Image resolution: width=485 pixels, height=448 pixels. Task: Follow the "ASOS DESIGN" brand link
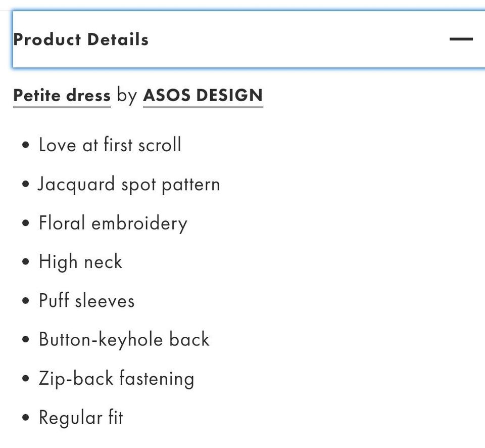tap(203, 95)
